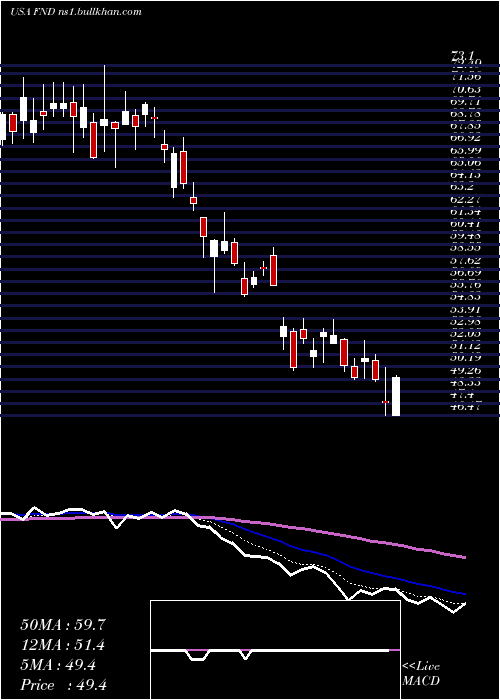Click the 65.99 price axis label
500x700 pixels.
pos(466,150)
